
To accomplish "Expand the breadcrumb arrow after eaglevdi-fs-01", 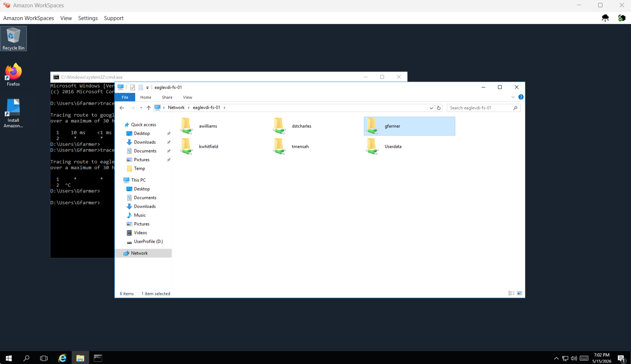I will (x=224, y=108).
